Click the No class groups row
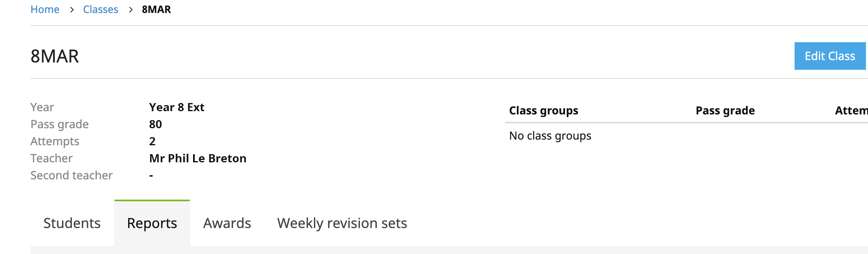 pos(550,136)
